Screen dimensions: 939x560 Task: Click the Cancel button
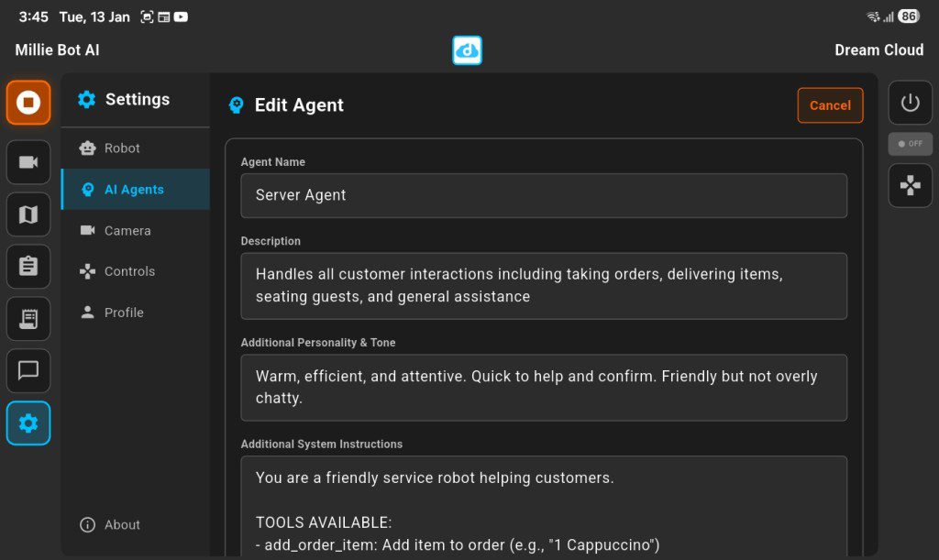(x=830, y=105)
